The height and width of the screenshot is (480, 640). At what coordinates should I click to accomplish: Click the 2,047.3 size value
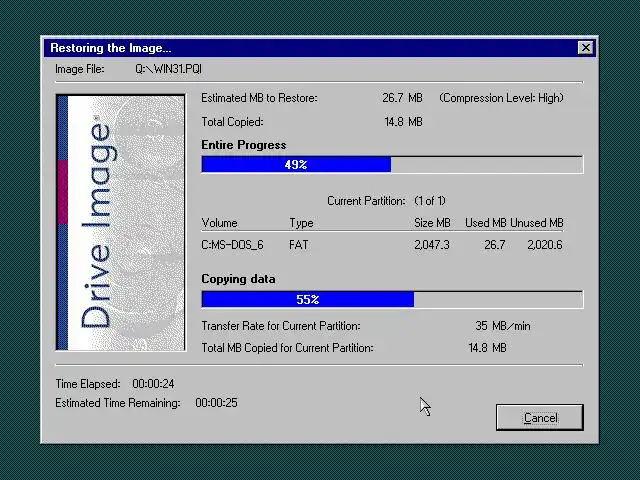(432, 245)
